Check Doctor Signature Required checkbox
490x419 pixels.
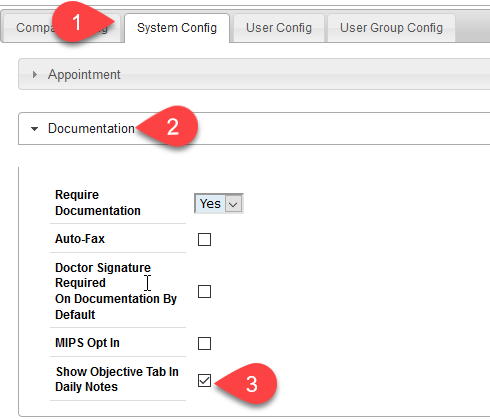[204, 291]
